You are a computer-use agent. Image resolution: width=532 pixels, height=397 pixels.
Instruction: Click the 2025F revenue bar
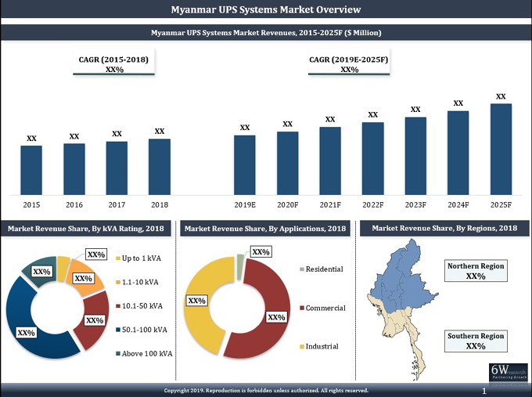pos(501,149)
